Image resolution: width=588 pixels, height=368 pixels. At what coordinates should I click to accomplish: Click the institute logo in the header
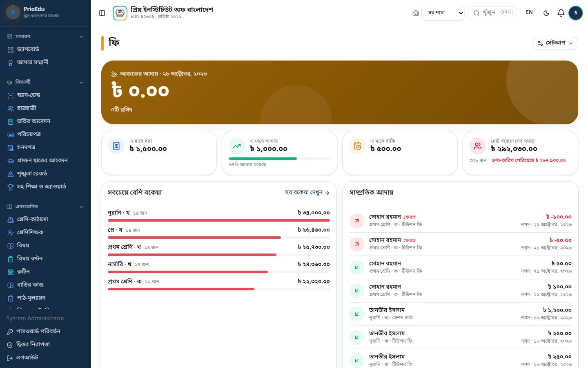(x=120, y=13)
